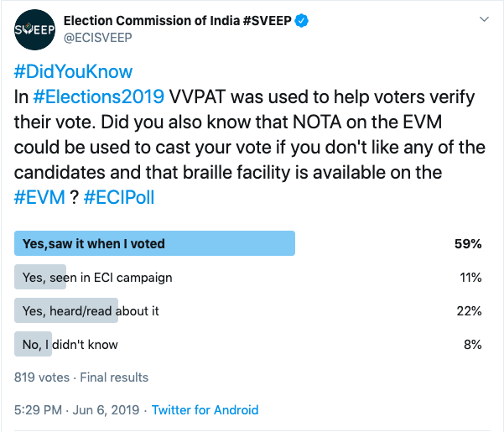
Task: Open the Twitter for Android link
Action: click(205, 410)
